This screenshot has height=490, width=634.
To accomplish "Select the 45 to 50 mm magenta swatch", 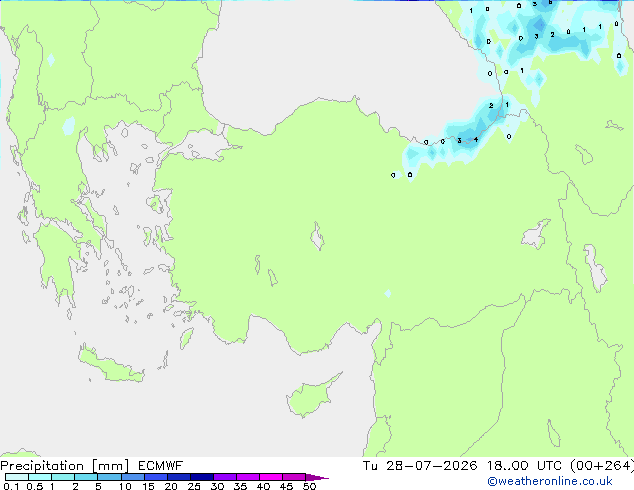I will pos(294,477).
